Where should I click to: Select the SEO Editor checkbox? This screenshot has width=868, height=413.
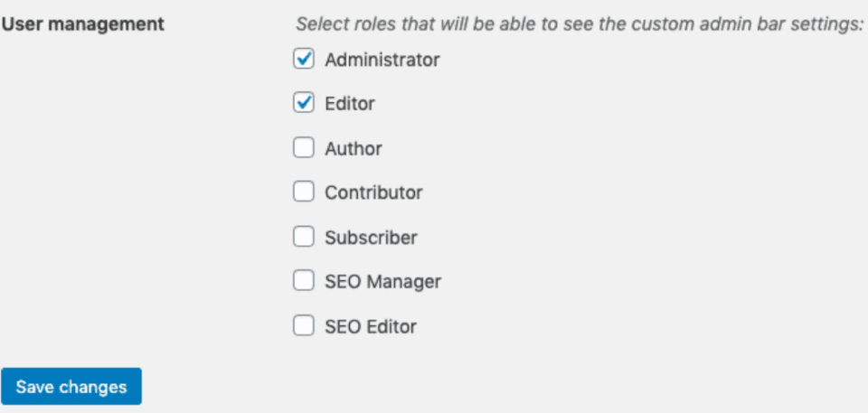click(303, 325)
